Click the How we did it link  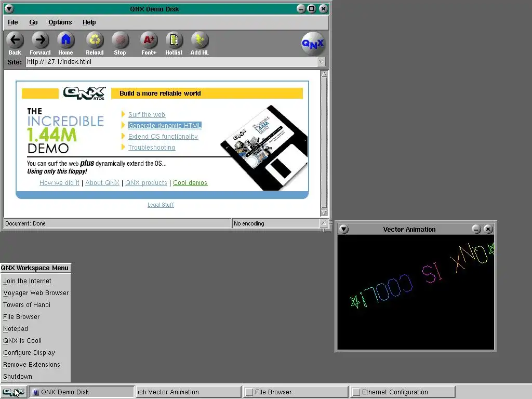(x=59, y=182)
